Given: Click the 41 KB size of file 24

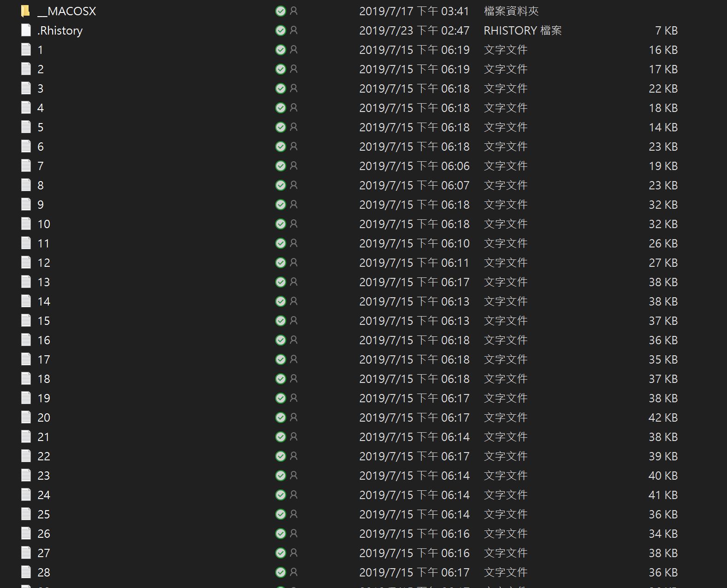Looking at the screenshot, I should click(663, 495).
